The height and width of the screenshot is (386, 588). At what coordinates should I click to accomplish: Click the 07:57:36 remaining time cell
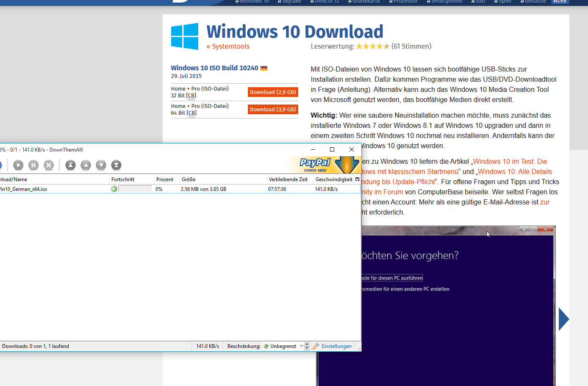point(277,189)
